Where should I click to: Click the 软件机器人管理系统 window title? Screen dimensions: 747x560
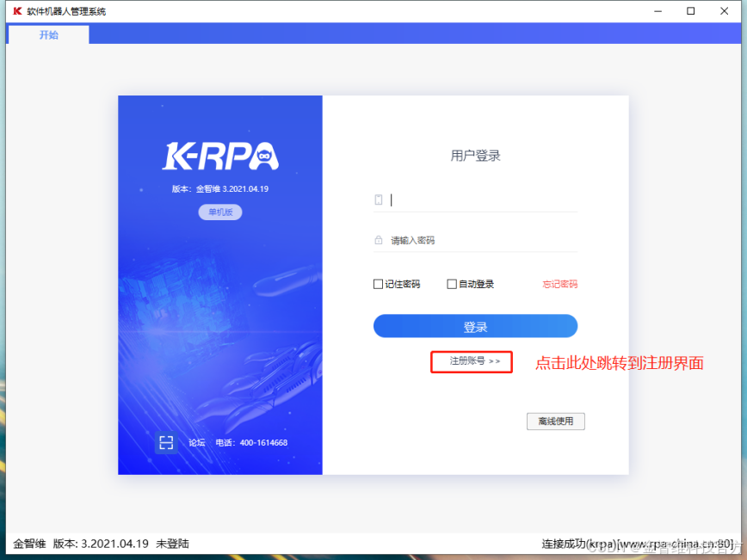click(x=66, y=11)
